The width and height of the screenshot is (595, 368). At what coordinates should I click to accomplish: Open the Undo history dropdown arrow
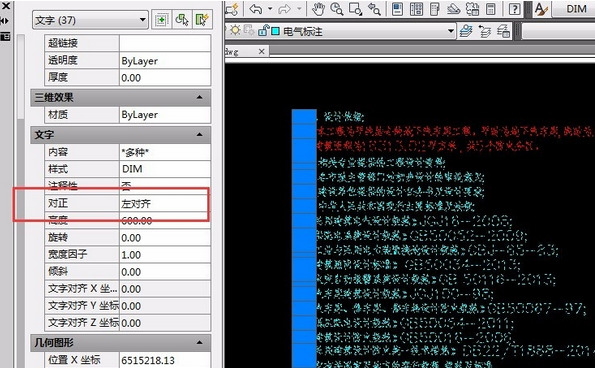click(x=270, y=9)
